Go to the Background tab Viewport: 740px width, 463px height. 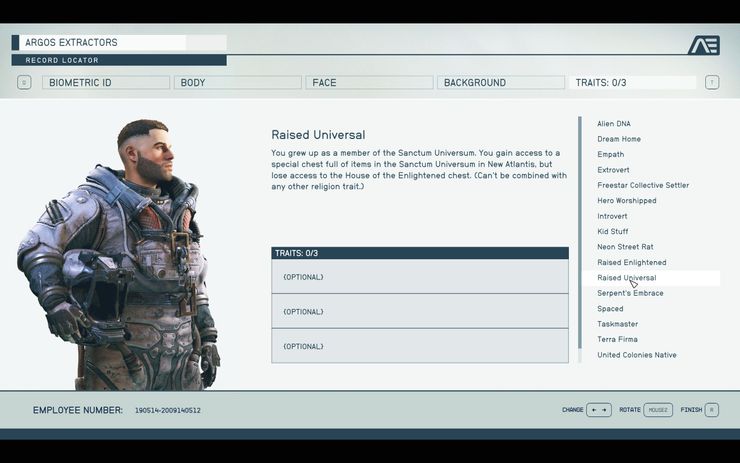(x=501, y=83)
